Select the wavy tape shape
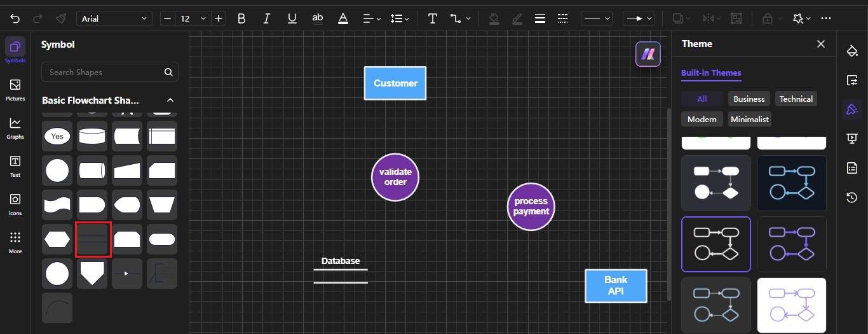Screen dimensions: 868x334 (x=57, y=205)
